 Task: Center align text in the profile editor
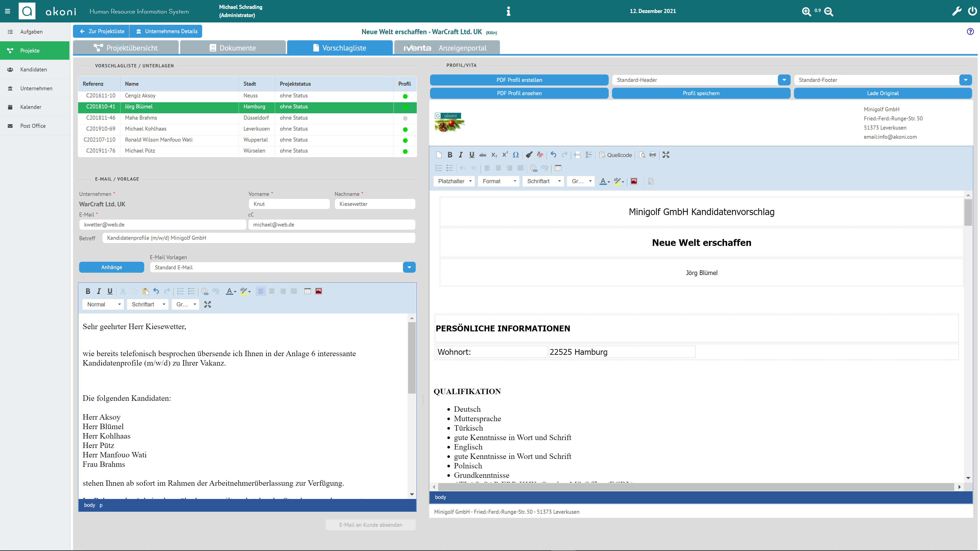click(498, 168)
